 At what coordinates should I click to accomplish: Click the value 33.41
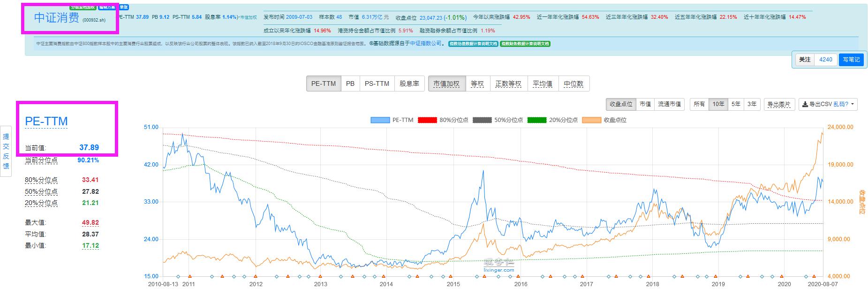91,180
